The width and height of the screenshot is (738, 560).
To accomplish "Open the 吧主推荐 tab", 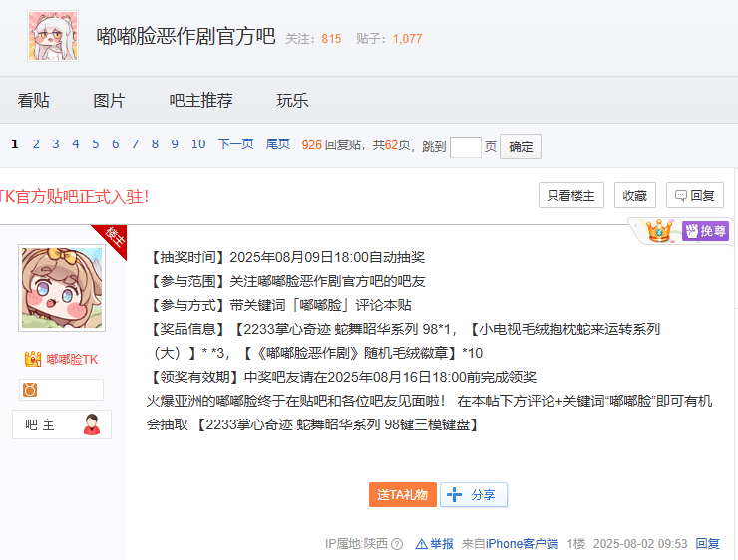I will [x=200, y=101].
